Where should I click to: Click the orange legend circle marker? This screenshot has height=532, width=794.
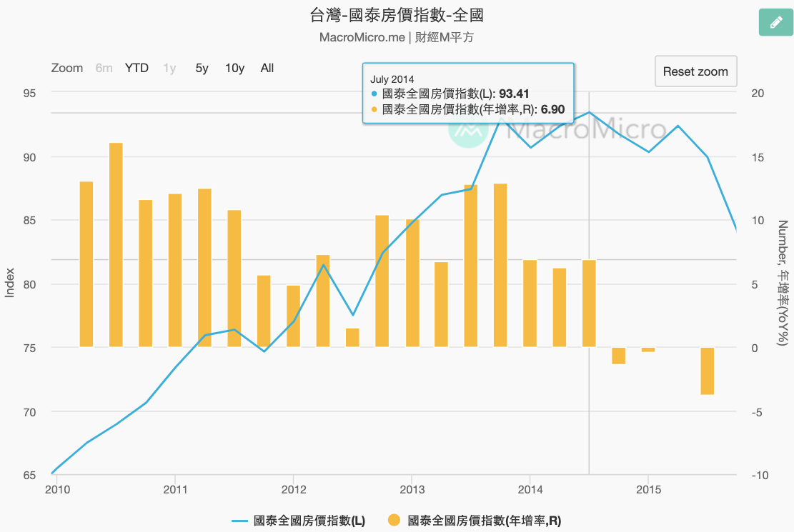click(x=394, y=520)
